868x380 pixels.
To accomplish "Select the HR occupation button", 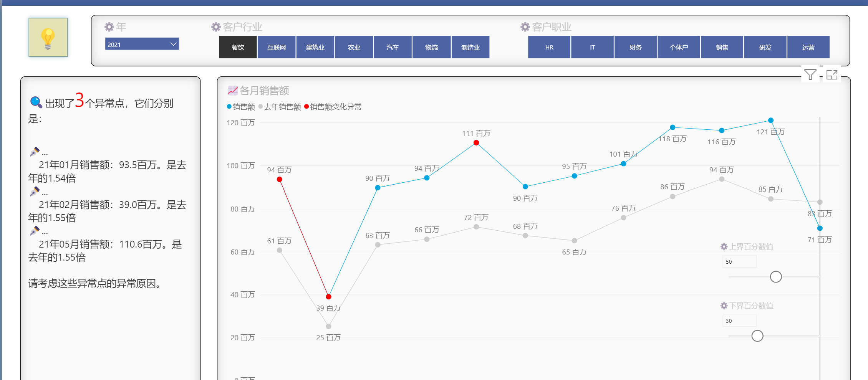I will [x=549, y=47].
